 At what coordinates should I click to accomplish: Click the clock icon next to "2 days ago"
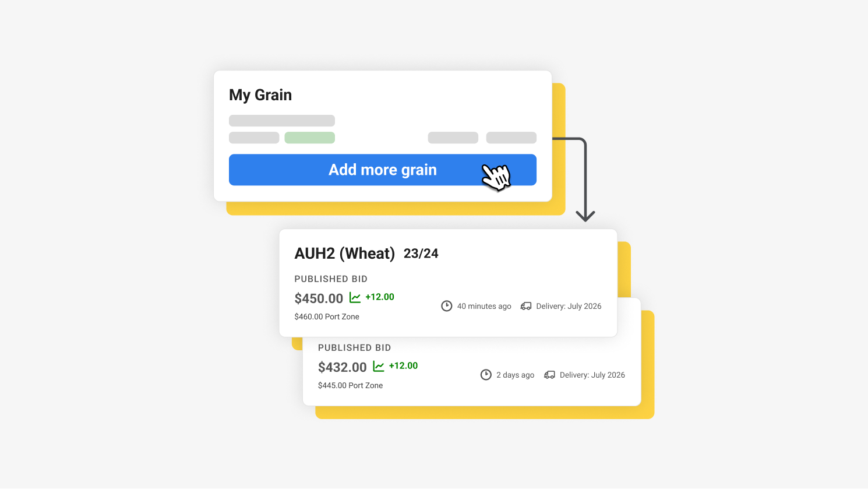486,374
